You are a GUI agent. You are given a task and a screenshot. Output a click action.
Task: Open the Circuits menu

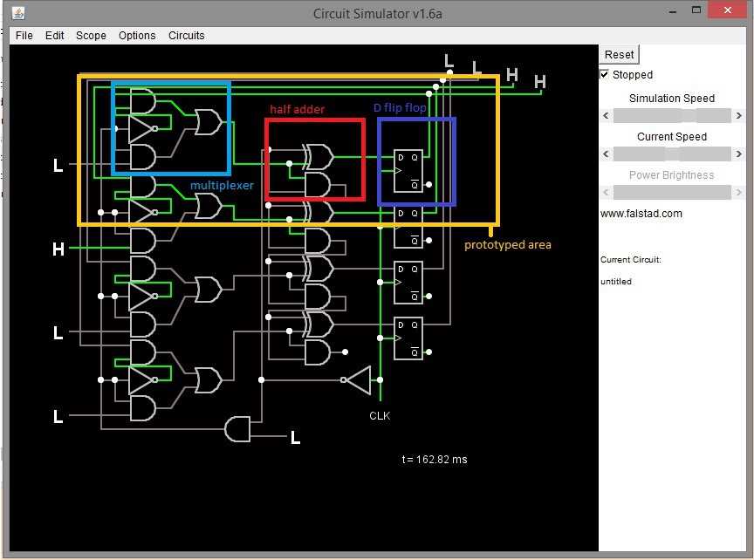(x=186, y=36)
